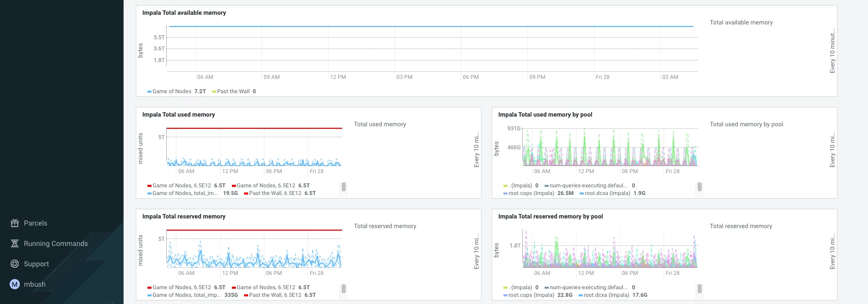Viewport: 868px width, 304px height.
Task: Select the Past the Wall 0 legend entry
Action: tap(234, 92)
